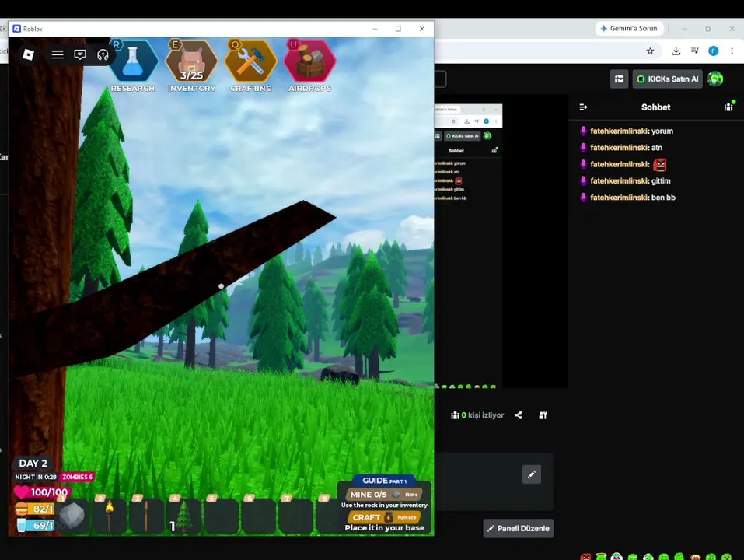Screen dimensions: 744x560
Task: Click the angry emote in chat
Action: point(659,165)
